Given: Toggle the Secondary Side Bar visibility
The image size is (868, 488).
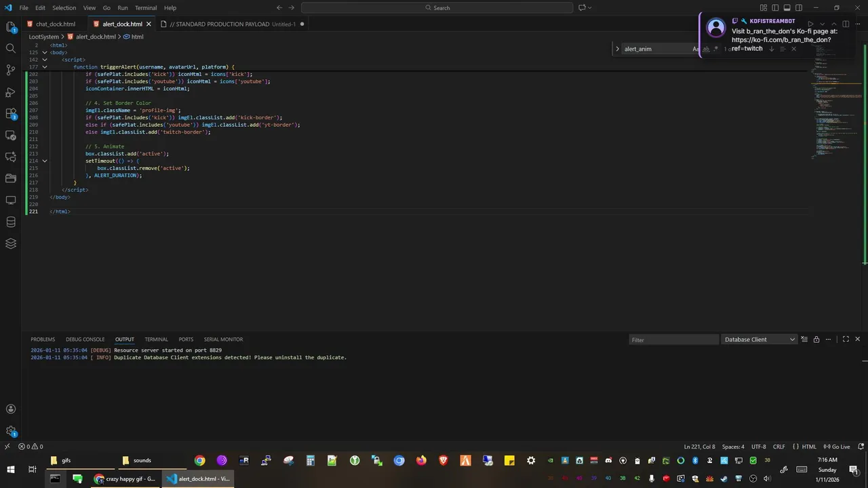Looking at the screenshot, I should (799, 7).
